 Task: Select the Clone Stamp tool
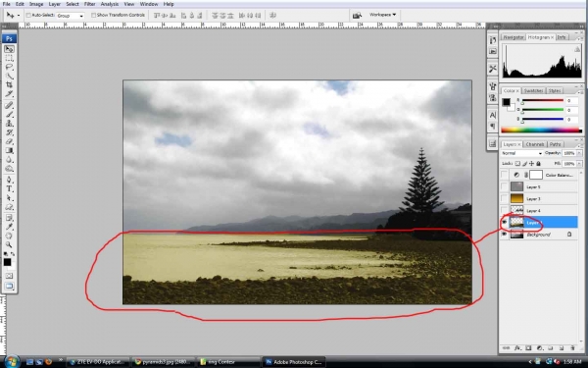click(x=9, y=124)
